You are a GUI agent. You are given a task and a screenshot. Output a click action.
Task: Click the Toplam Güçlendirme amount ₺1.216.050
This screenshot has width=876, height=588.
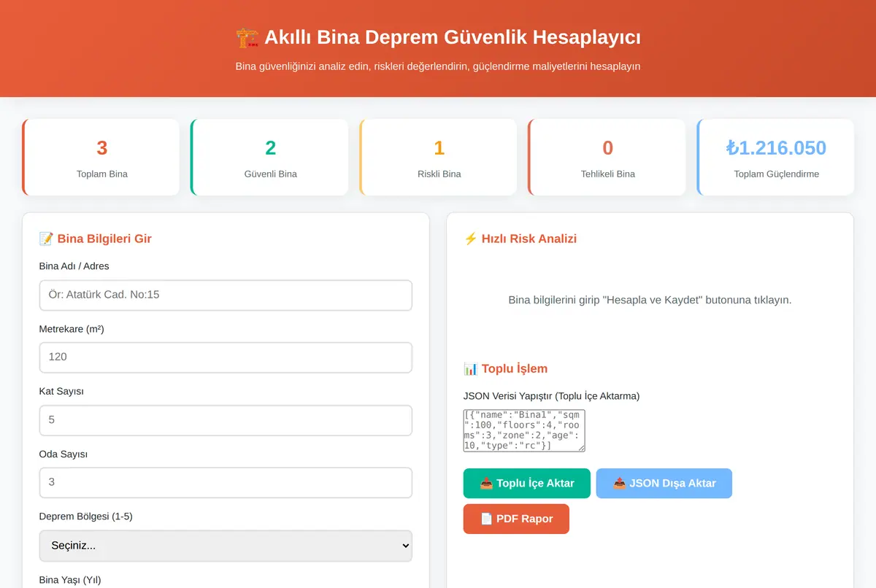pyautogui.click(x=776, y=148)
